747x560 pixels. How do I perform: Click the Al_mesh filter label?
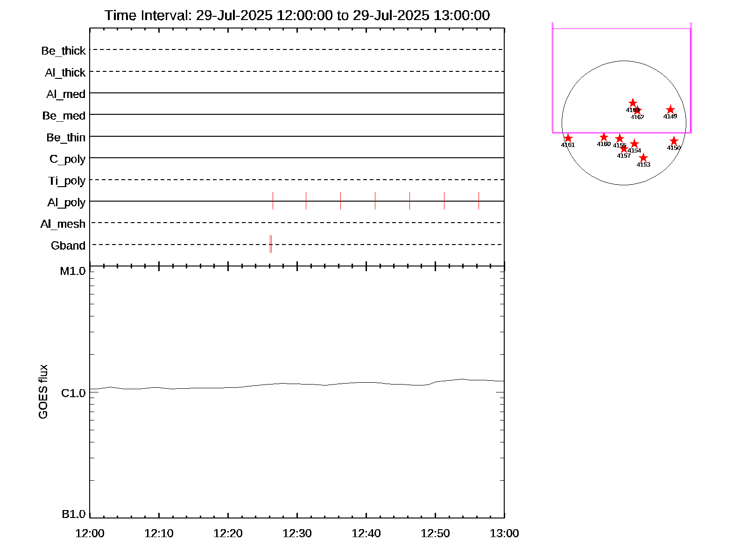coord(63,224)
